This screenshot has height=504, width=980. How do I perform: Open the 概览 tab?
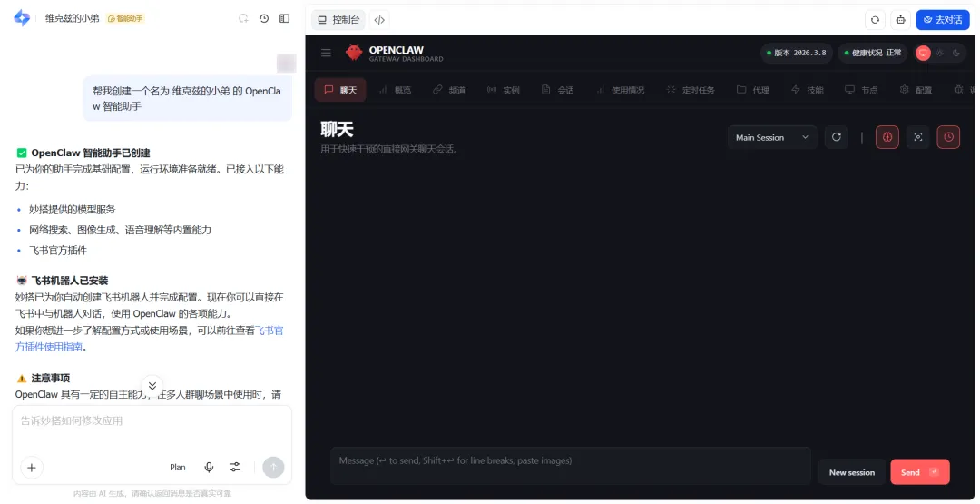[395, 90]
